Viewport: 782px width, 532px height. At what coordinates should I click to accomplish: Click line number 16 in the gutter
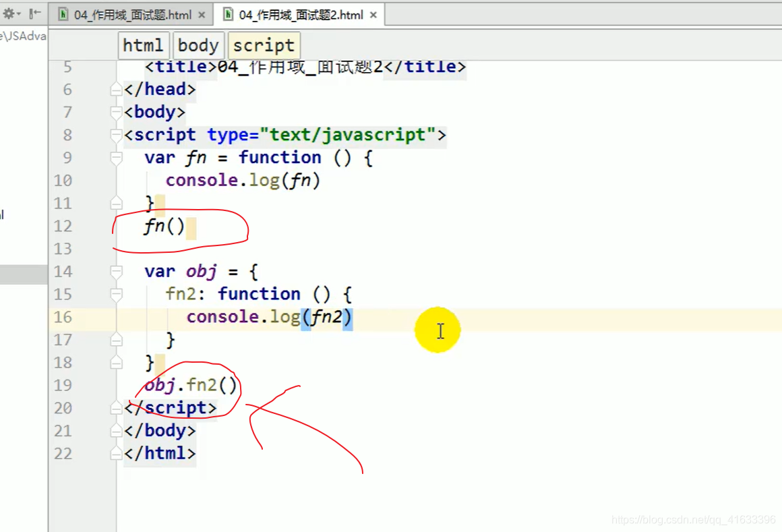63,317
